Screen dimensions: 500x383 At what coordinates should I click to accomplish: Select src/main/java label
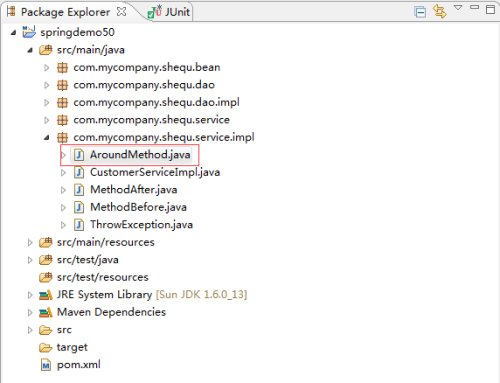(x=91, y=50)
